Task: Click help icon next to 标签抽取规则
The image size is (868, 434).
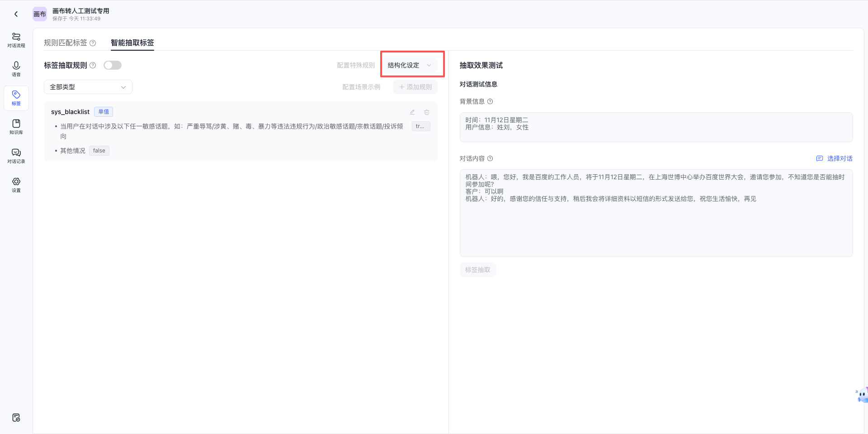Action: point(93,65)
